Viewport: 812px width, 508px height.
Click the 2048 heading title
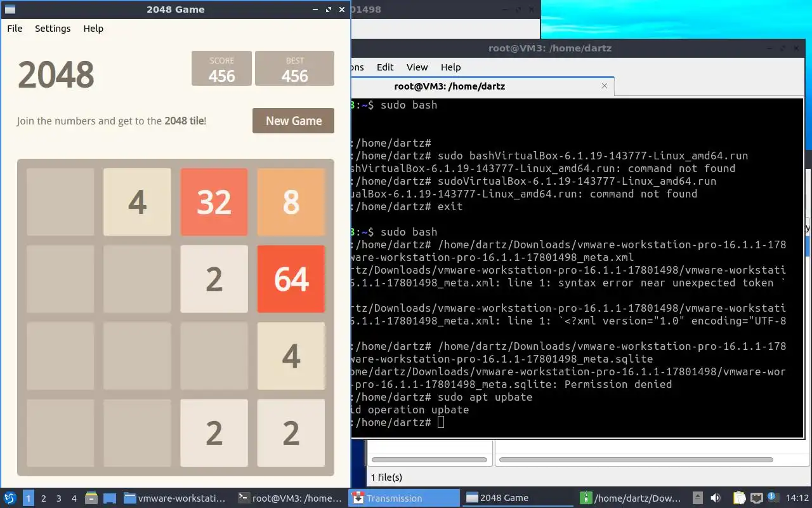56,75
